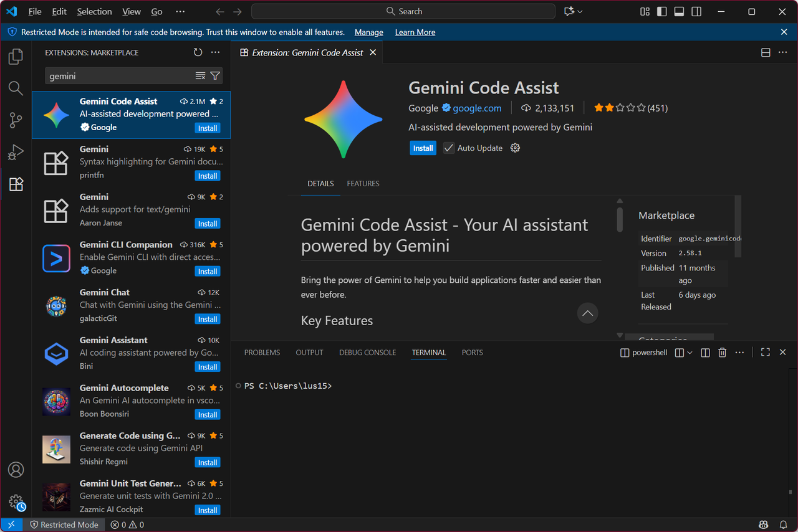Open Source Control view
This screenshot has width=798, height=532.
(x=16, y=120)
